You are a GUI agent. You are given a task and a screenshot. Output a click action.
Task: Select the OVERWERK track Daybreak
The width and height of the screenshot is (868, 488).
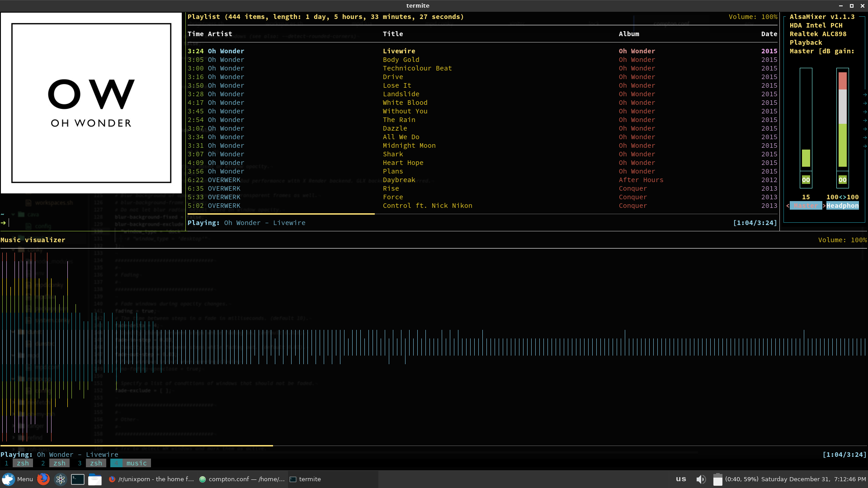[399, 180]
